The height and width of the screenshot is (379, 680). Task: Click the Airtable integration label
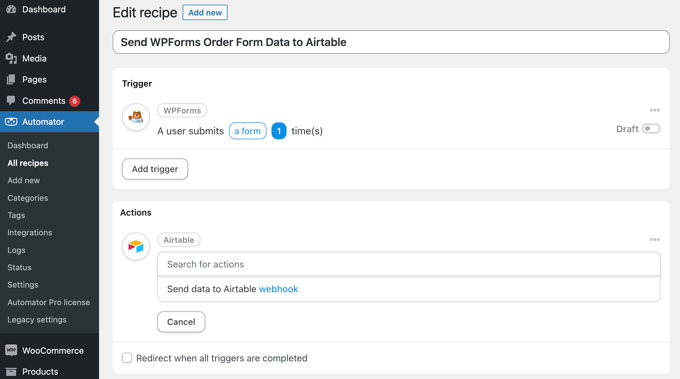pyautogui.click(x=179, y=240)
